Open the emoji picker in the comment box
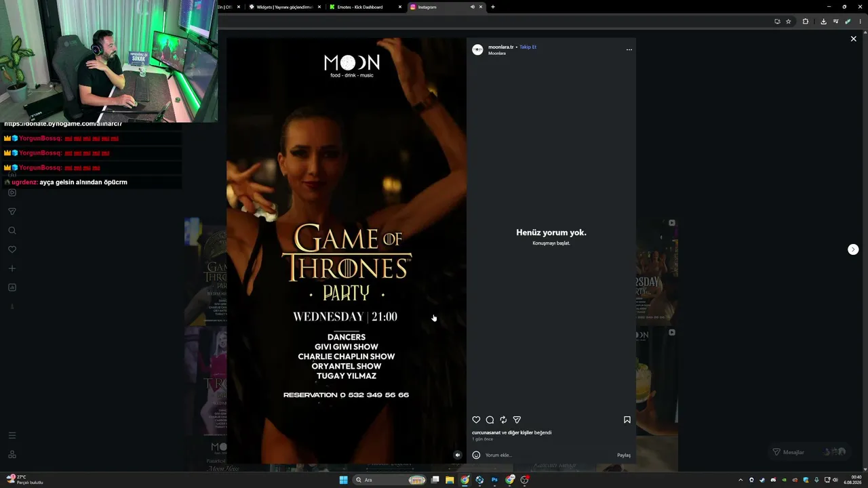The height and width of the screenshot is (488, 868). pyautogui.click(x=476, y=455)
